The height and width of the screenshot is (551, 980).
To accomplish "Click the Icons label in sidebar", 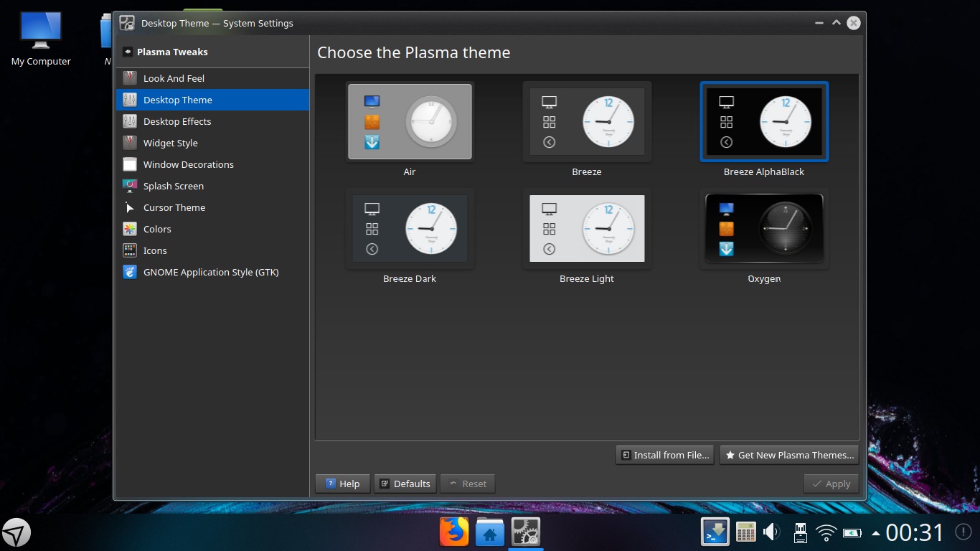I will point(155,250).
